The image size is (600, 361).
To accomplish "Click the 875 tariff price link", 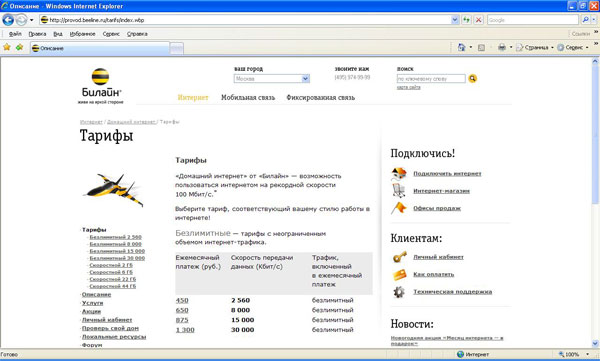I will tap(182, 320).
